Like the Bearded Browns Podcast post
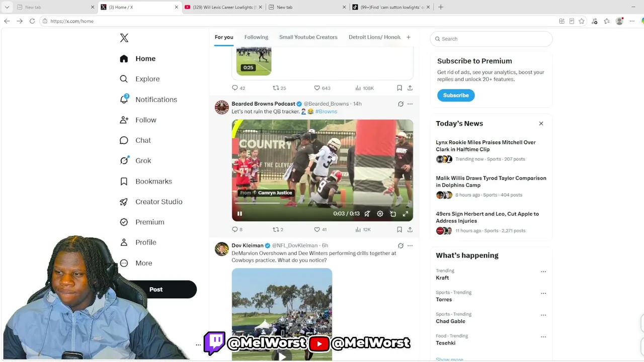This screenshot has width=644, height=362. pyautogui.click(x=320, y=230)
